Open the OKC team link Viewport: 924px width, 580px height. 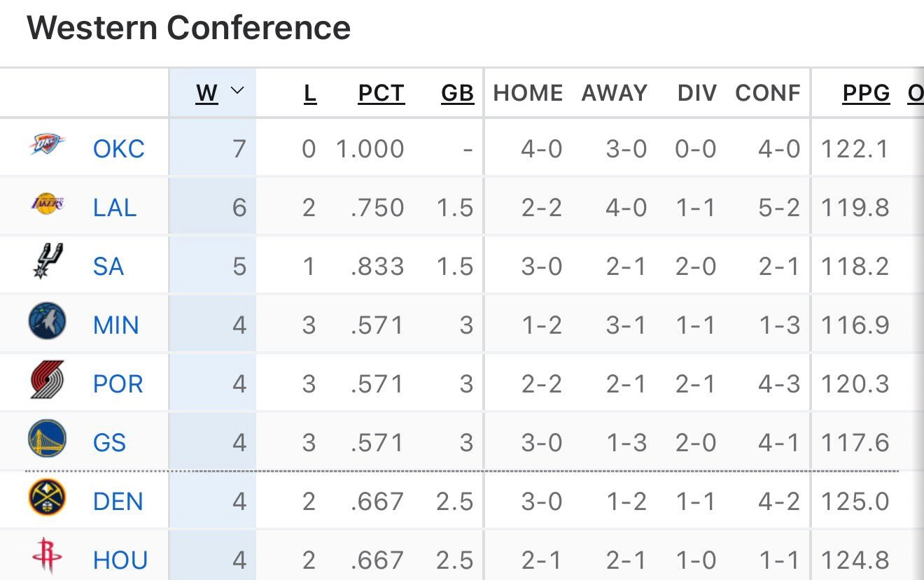pyautogui.click(x=119, y=149)
